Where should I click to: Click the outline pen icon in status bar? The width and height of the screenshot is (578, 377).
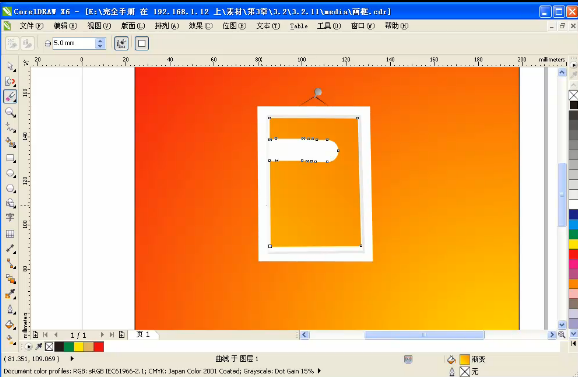(x=452, y=371)
